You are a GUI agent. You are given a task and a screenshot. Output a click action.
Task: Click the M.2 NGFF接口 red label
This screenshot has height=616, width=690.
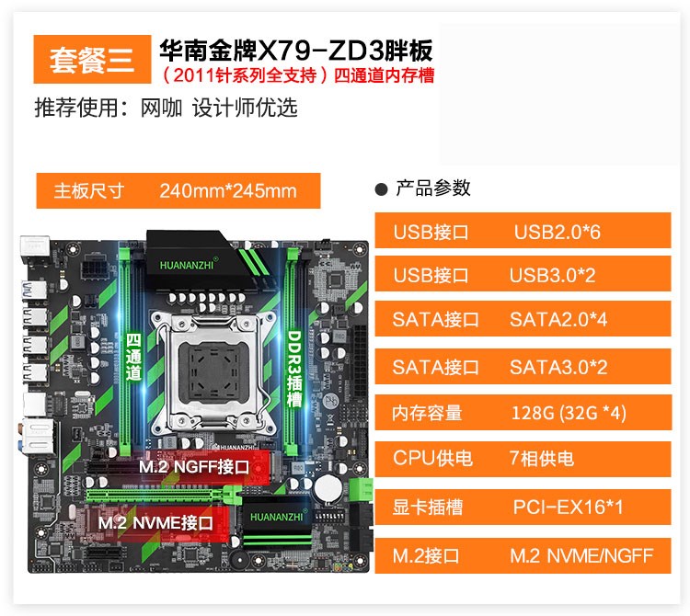tap(194, 467)
